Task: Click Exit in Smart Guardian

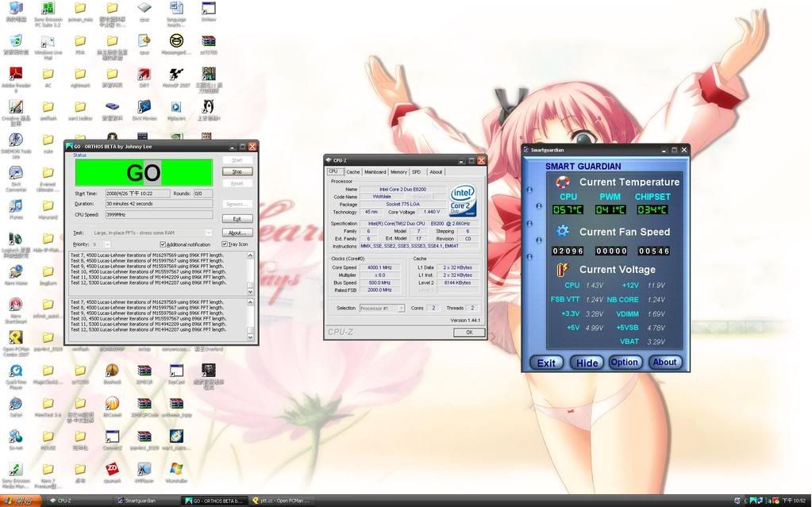Action: [x=546, y=363]
